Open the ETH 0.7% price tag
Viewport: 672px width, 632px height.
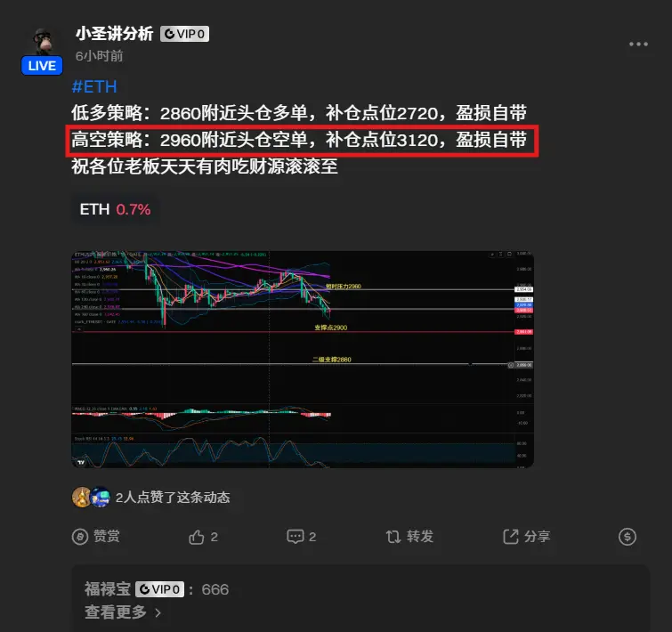click(115, 209)
